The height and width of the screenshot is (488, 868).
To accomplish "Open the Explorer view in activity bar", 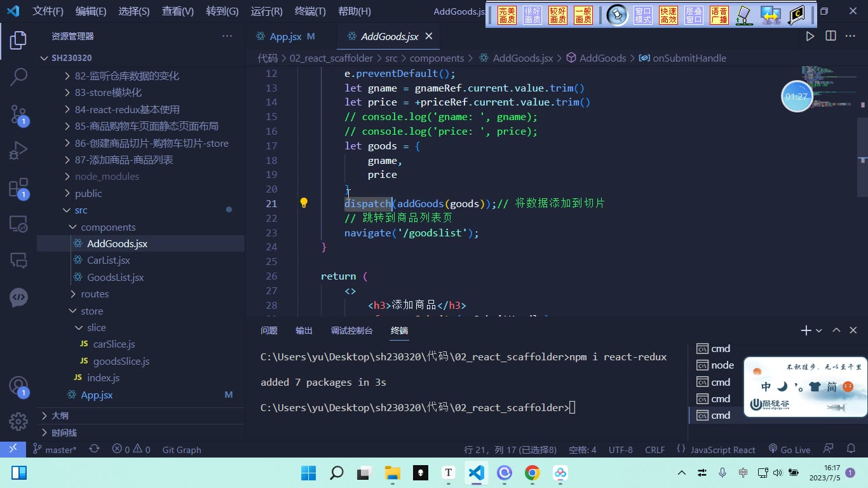I will coord(18,40).
